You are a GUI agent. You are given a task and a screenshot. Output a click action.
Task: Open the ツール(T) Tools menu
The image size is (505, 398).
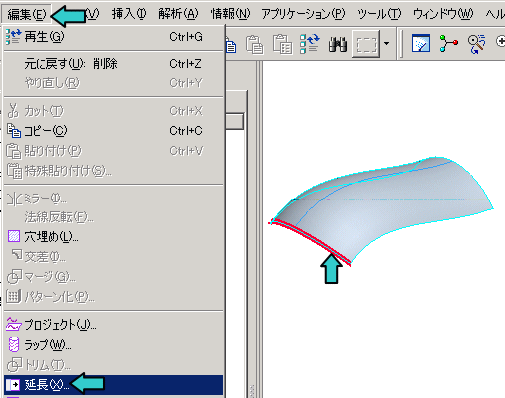379,14
